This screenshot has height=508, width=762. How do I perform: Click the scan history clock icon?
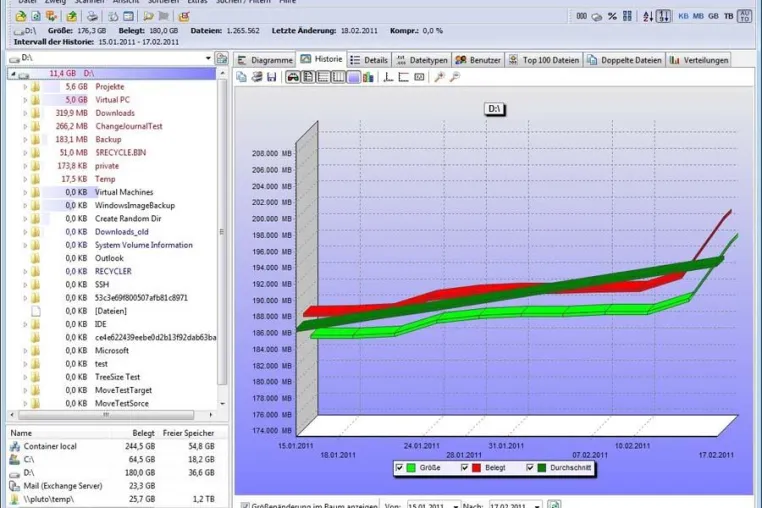[113, 16]
